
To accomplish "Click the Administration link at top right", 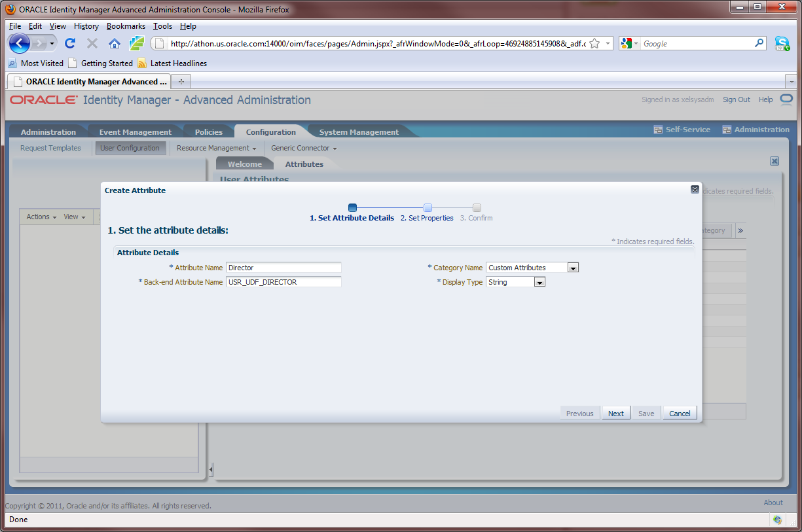I will coord(756,130).
